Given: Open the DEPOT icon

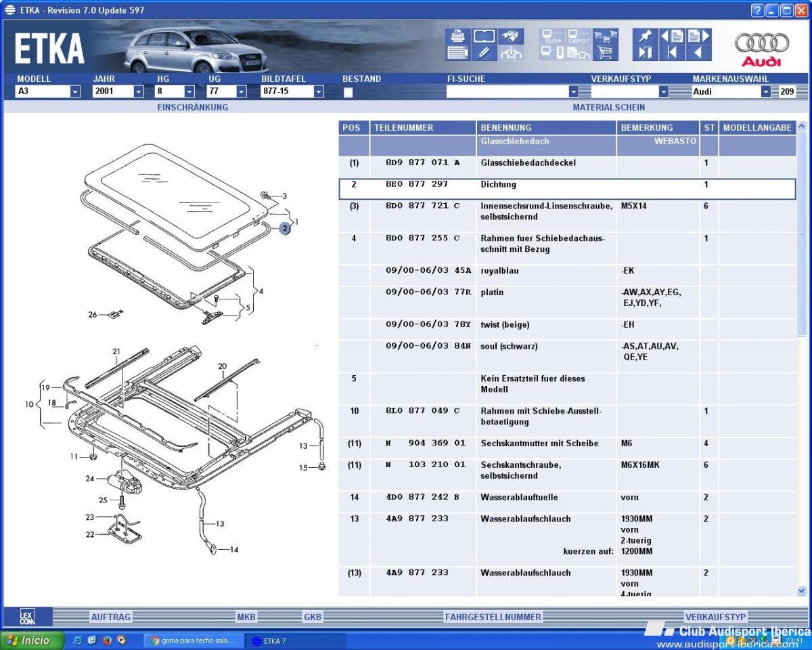Looking at the screenshot, I should 579,37.
